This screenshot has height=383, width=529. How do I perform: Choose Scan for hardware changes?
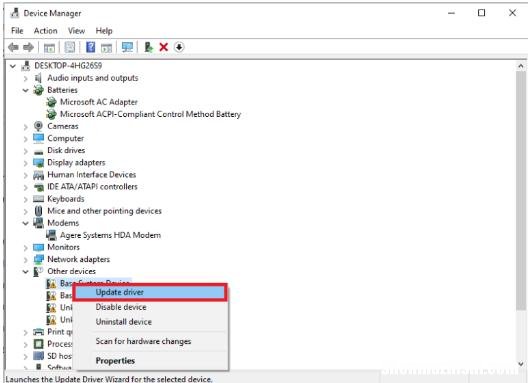[150, 341]
